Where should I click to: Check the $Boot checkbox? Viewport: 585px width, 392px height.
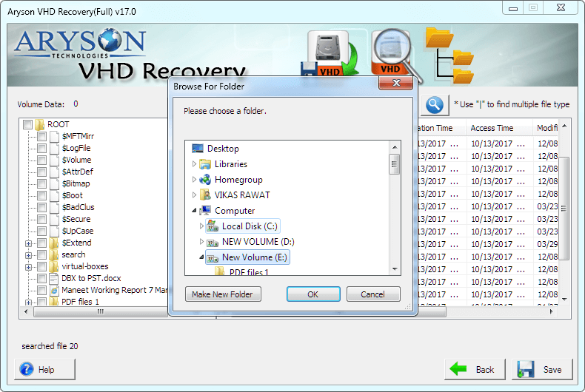(x=41, y=195)
